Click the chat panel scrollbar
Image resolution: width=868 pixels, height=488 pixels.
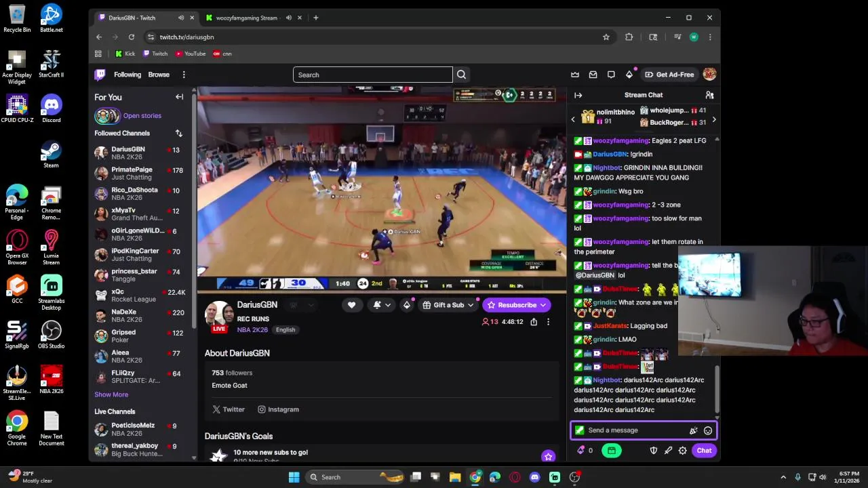pos(717,390)
